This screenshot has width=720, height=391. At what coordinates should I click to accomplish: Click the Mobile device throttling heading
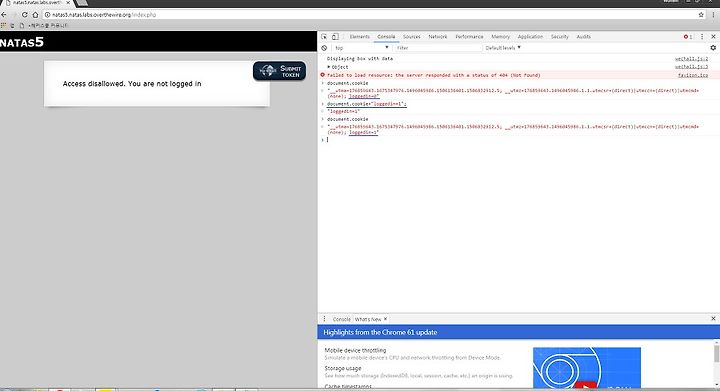click(355, 350)
